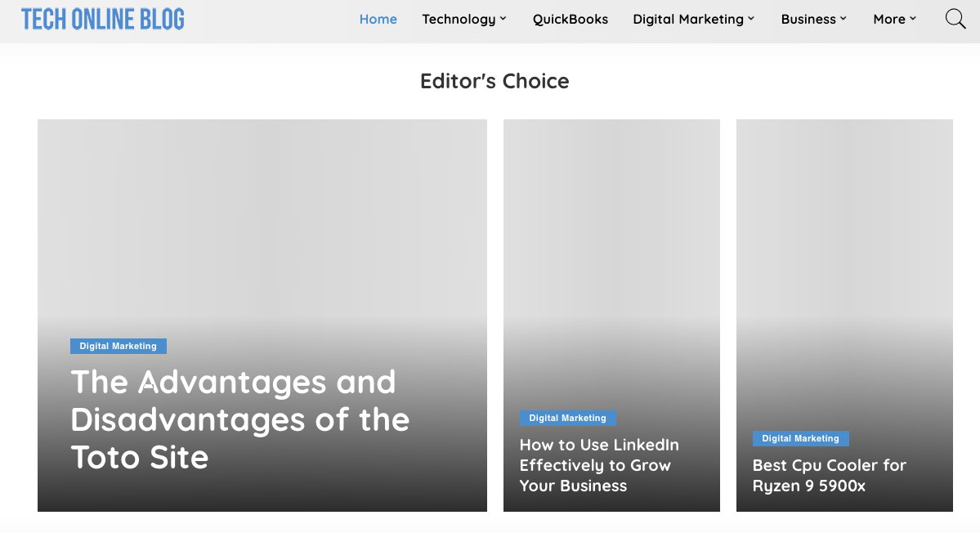
Task: Open the LinkedIn business article headline
Action: 599,465
